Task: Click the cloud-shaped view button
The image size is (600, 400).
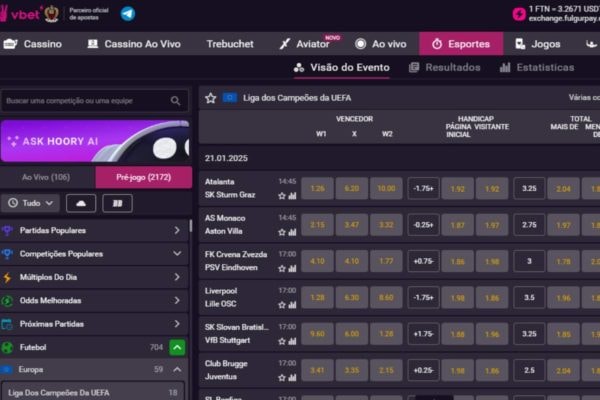Action: pyautogui.click(x=81, y=203)
